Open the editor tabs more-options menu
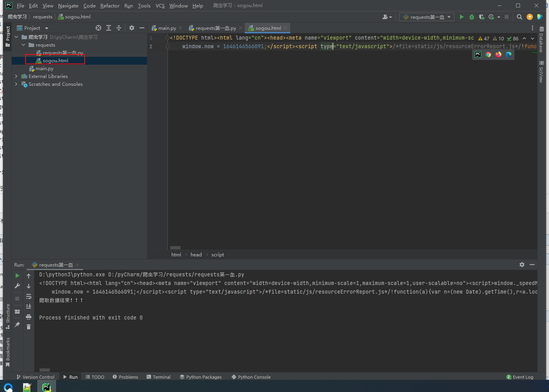The height and width of the screenshot is (392, 549). tap(532, 28)
